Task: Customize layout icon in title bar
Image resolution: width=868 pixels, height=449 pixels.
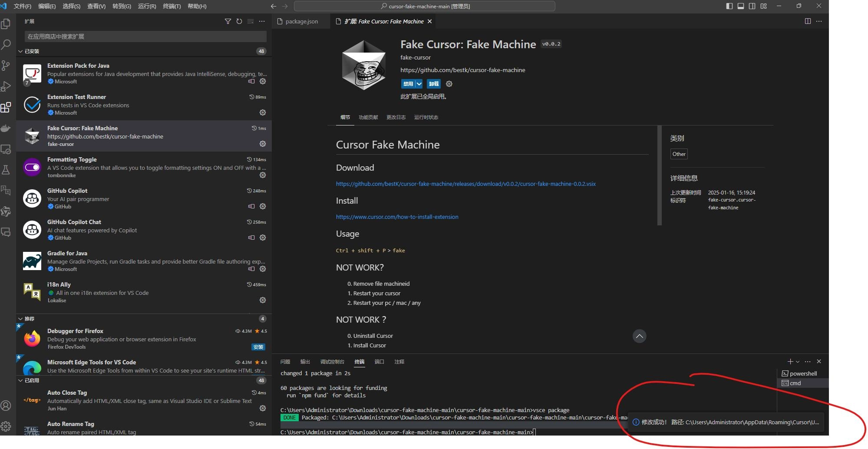Action: point(764,6)
